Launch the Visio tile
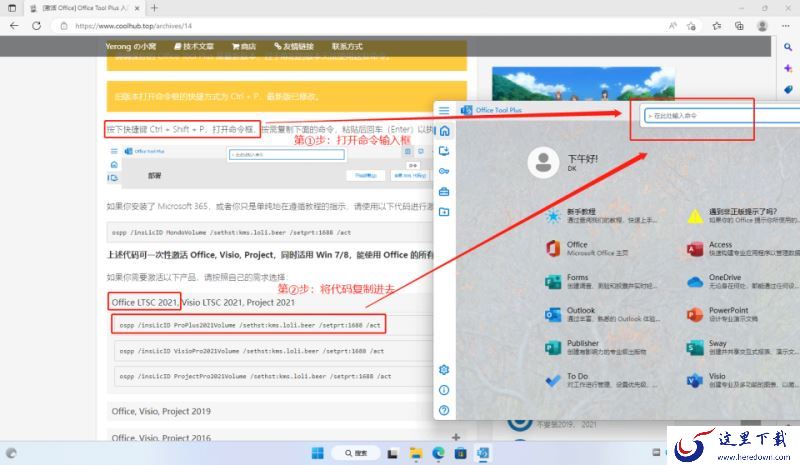The width and height of the screenshot is (800, 465). (x=742, y=380)
